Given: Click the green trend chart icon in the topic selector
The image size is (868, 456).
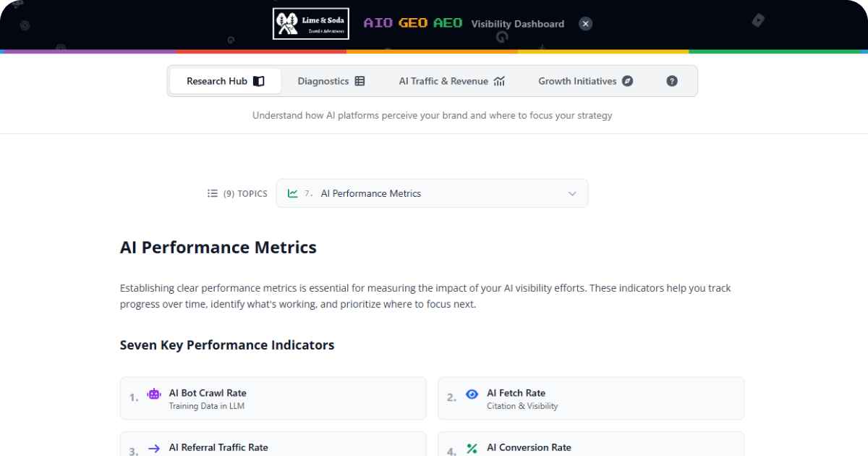Looking at the screenshot, I should click(x=293, y=193).
